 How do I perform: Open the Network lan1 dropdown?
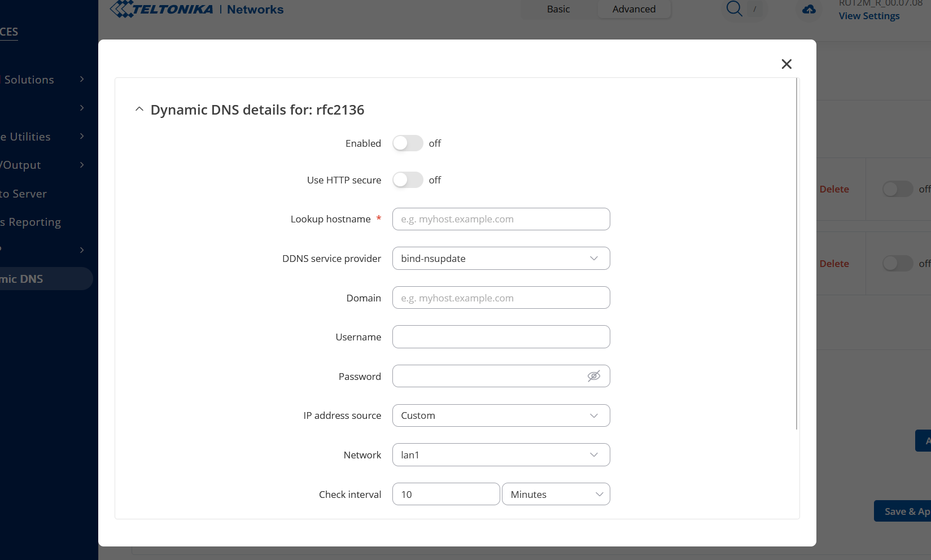pyautogui.click(x=501, y=455)
